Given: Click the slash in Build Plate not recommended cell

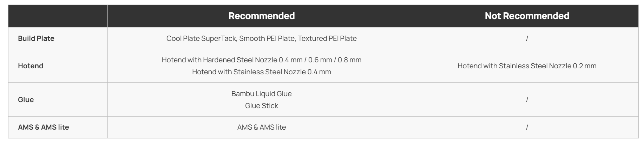Looking at the screenshot, I should 527,38.
